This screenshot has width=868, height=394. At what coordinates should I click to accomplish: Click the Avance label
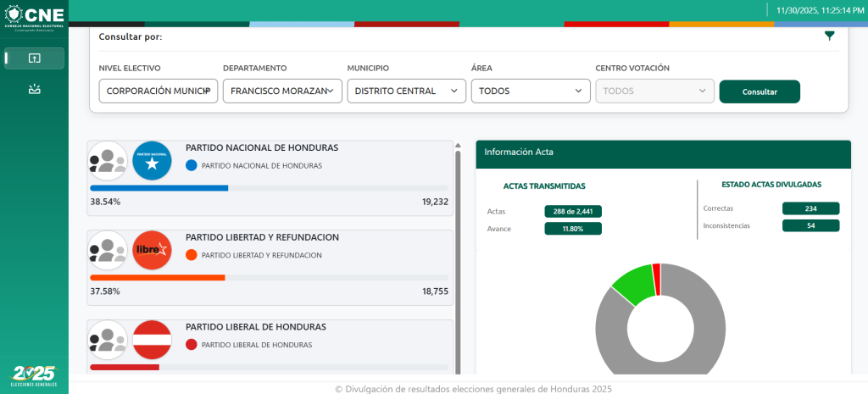point(499,229)
